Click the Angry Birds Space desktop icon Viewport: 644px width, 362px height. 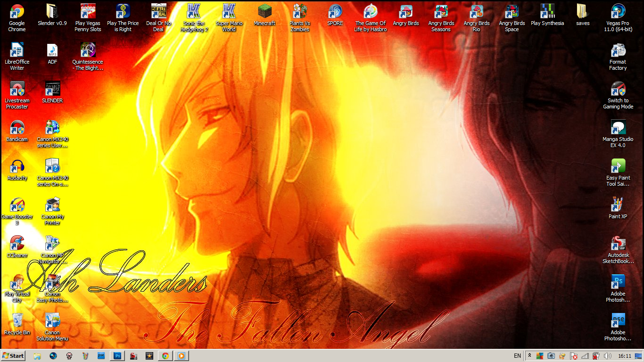[x=512, y=11]
